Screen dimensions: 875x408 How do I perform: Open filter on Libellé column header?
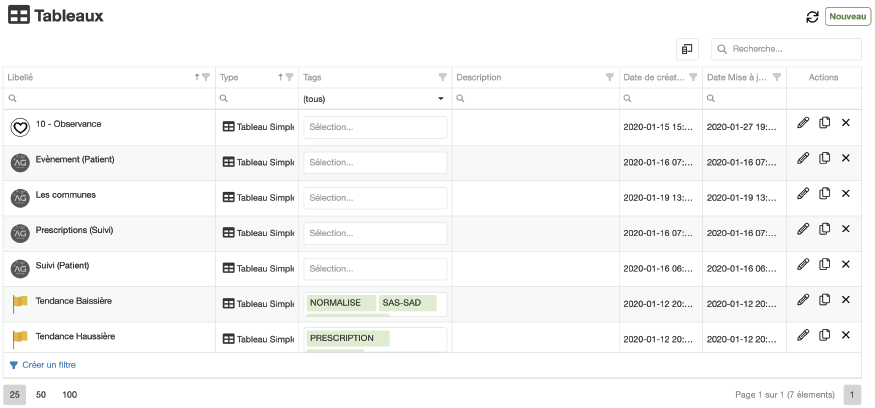[206, 77]
